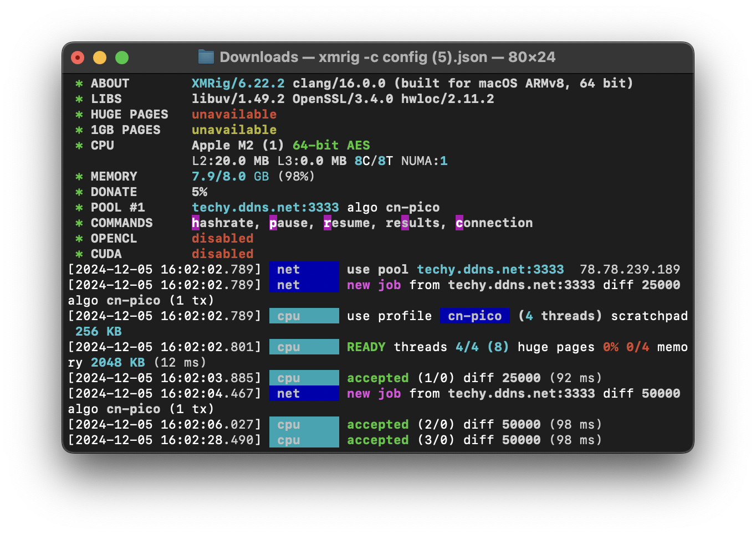
Task: Click the green '64-bit AES' text
Action: [x=331, y=145]
